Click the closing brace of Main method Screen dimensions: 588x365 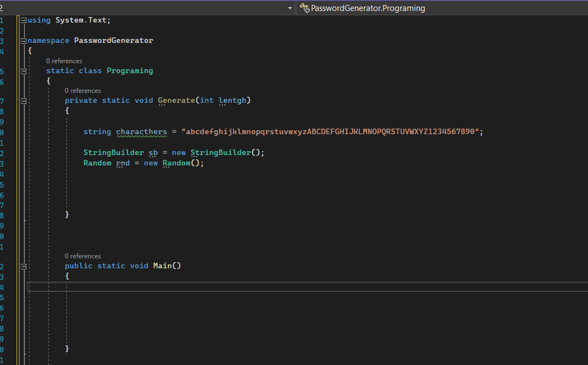(67, 349)
